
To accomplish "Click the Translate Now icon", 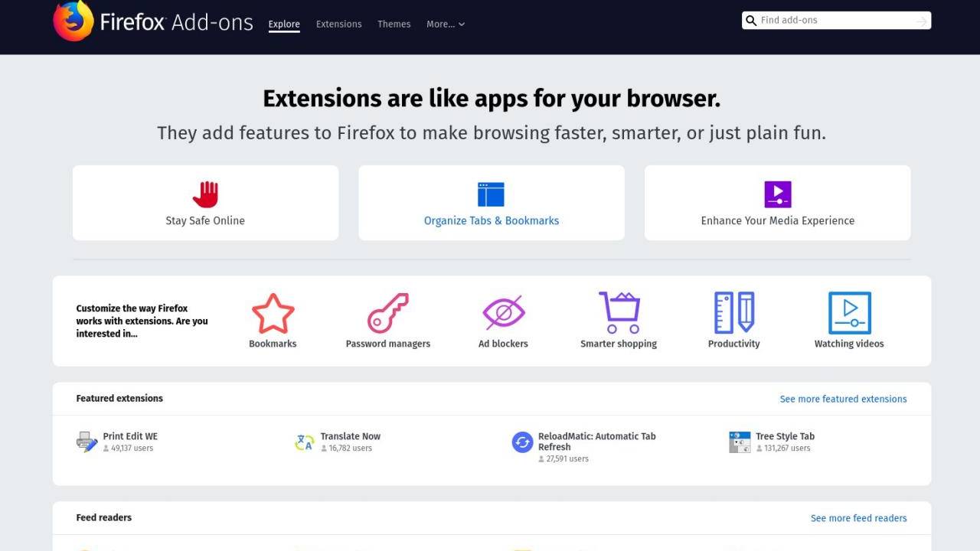I will pyautogui.click(x=305, y=442).
